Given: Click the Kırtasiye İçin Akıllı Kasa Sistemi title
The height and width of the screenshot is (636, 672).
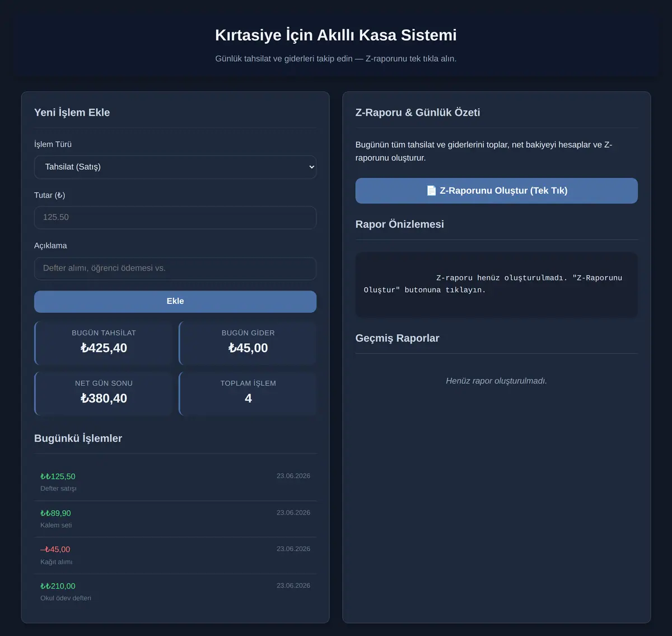Looking at the screenshot, I should 336,35.
